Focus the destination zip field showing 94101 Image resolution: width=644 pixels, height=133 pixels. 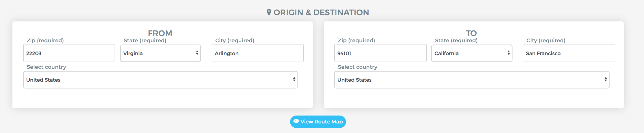380,53
